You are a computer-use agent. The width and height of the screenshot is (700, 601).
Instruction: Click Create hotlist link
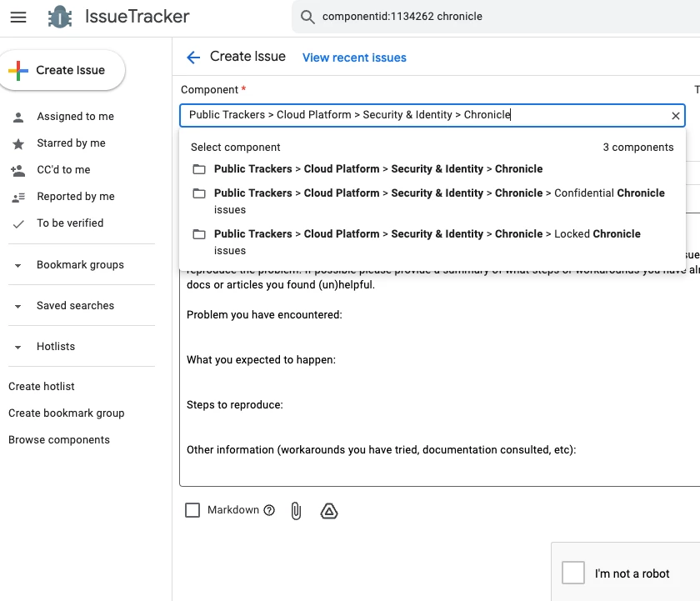click(42, 386)
